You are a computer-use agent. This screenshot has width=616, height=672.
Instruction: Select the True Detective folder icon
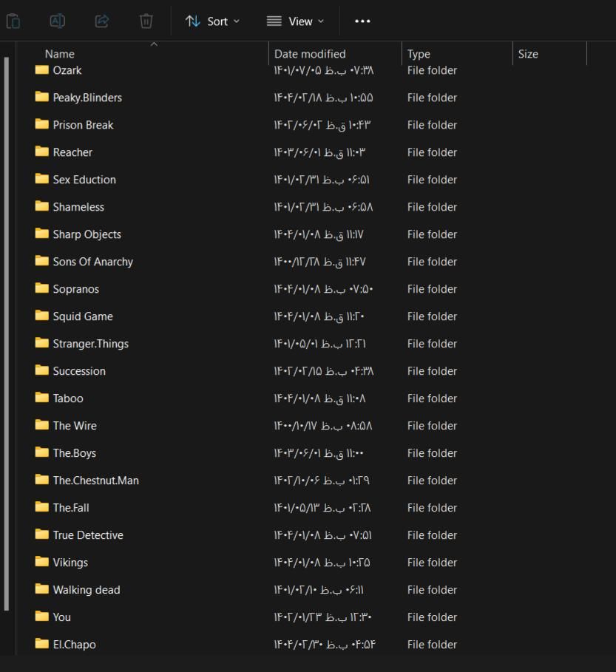[x=41, y=534]
